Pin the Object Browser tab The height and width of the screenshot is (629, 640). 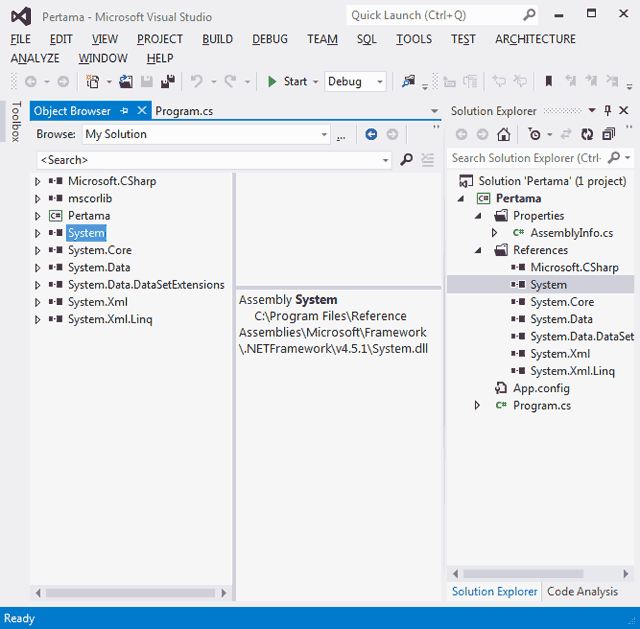click(124, 111)
